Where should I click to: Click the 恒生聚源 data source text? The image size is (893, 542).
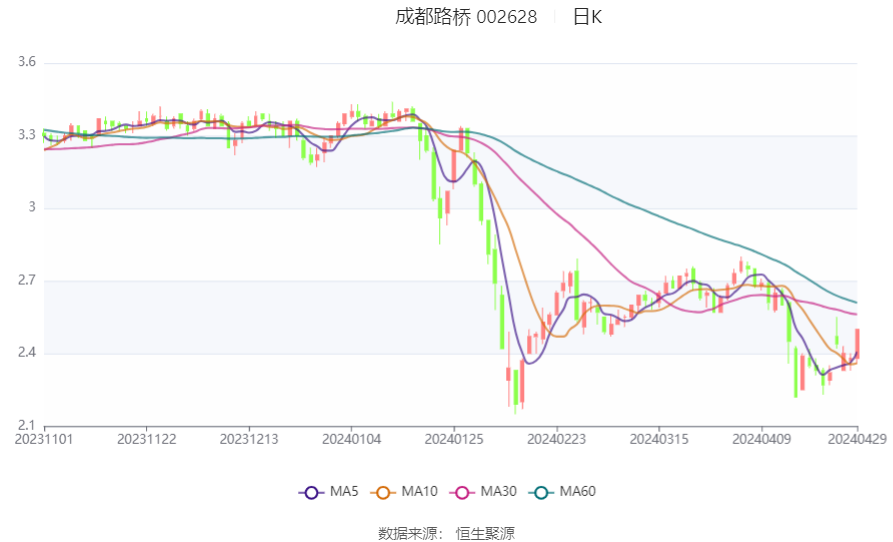point(485,533)
